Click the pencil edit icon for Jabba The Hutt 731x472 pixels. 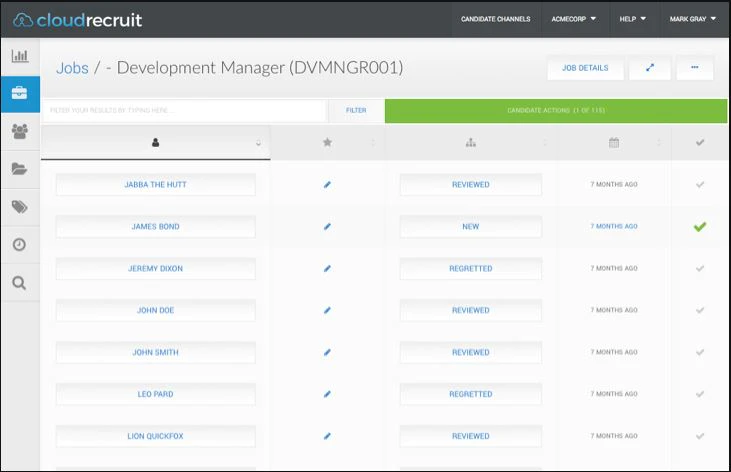coord(327,185)
